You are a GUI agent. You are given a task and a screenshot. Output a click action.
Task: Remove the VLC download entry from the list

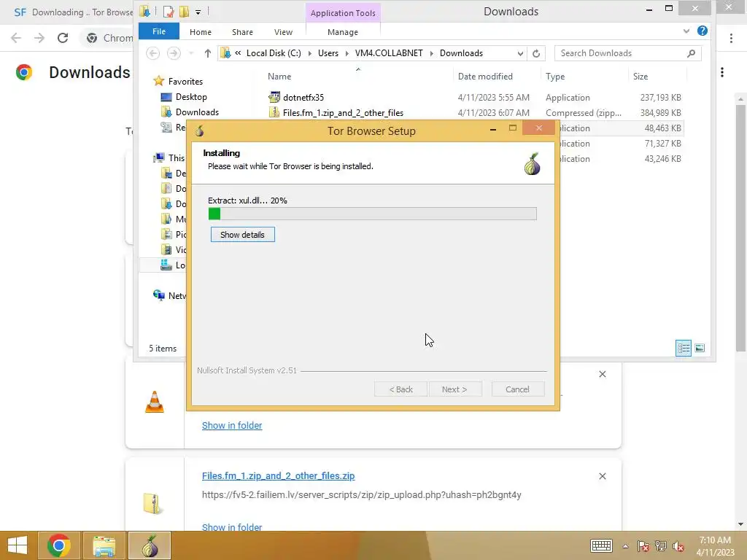602,374
